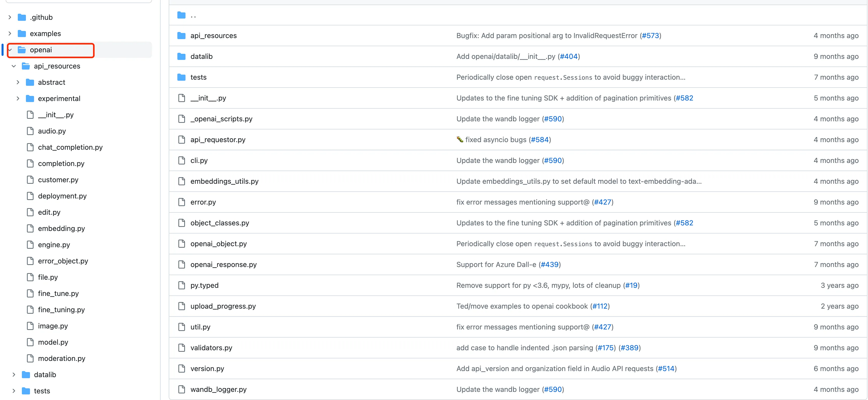Screen dimensions: 868x400
Task: Click the api_resources folder icon in file list
Action: coord(181,36)
